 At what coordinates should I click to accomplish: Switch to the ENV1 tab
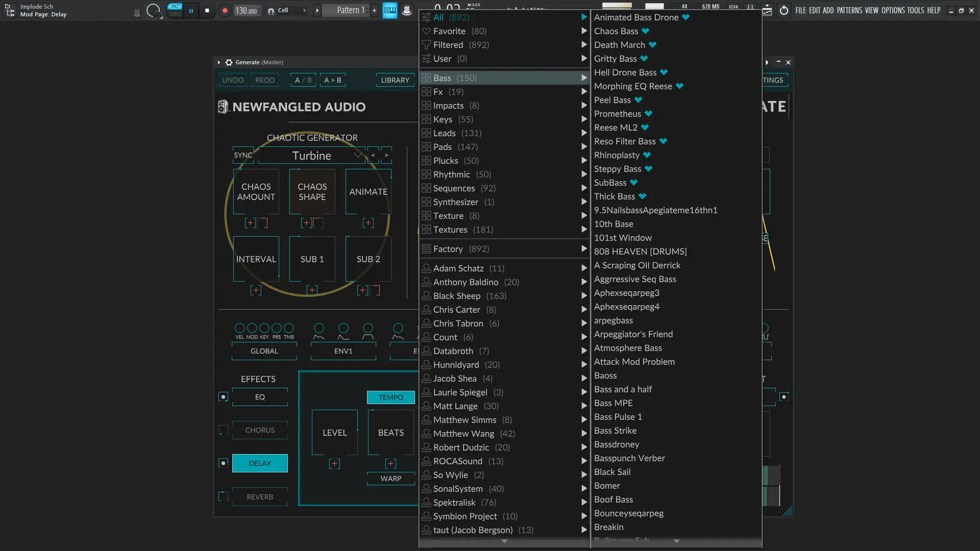pos(343,351)
